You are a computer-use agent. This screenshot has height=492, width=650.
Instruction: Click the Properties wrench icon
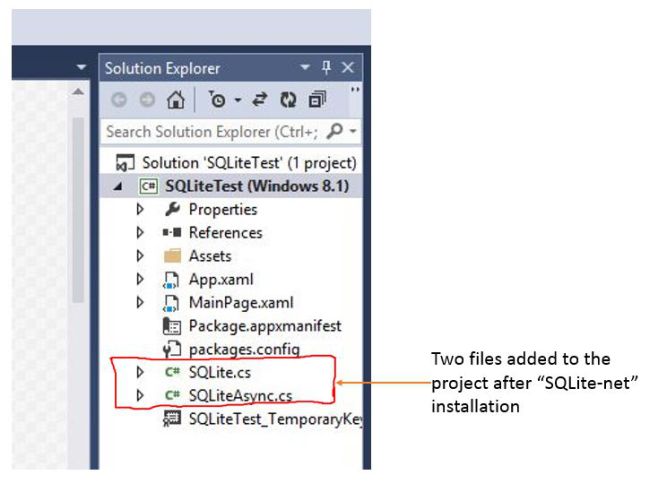(x=172, y=209)
